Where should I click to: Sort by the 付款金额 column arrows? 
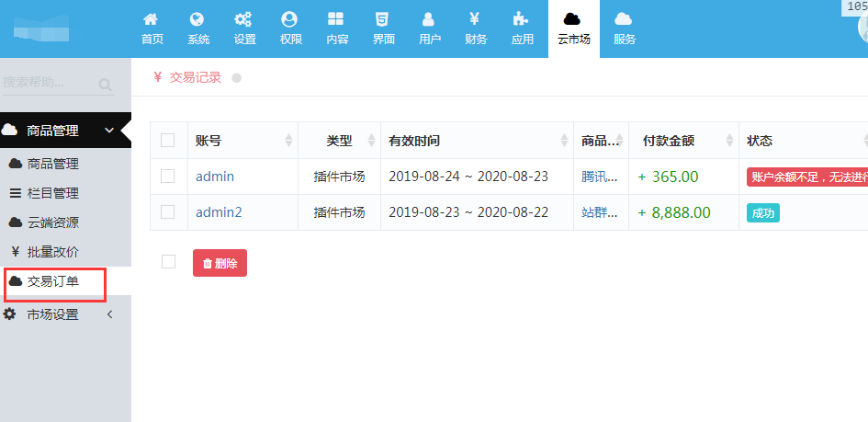729,141
